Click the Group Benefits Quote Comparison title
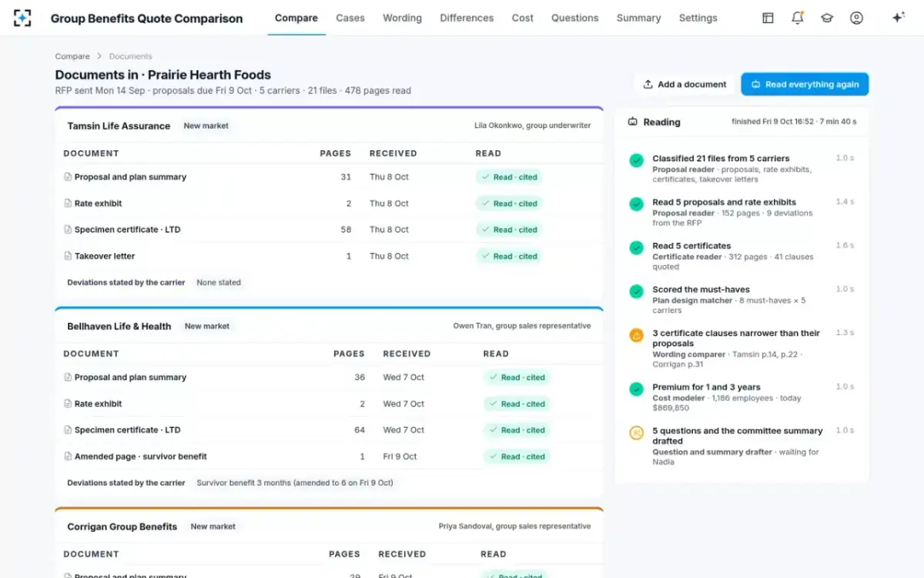 tap(146, 18)
